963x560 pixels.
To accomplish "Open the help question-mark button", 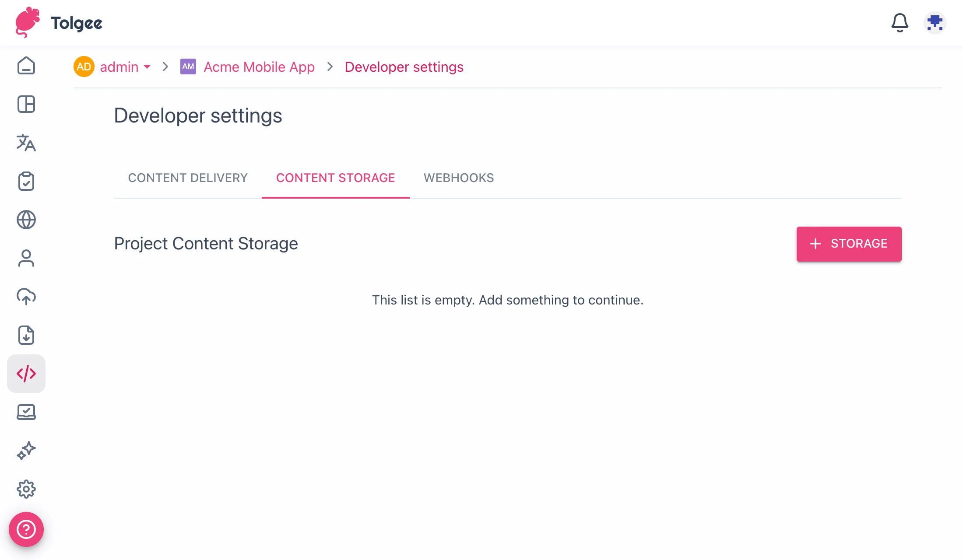I will [x=26, y=529].
